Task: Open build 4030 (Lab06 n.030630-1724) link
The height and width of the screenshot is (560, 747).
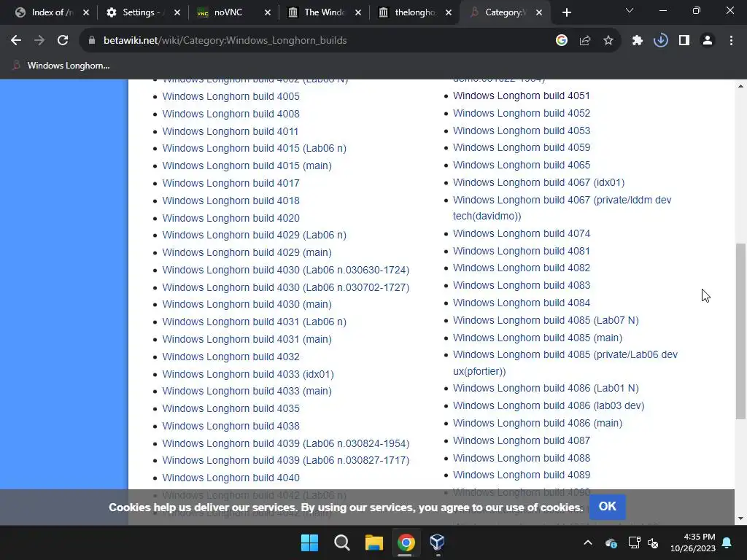Action: [x=285, y=270]
